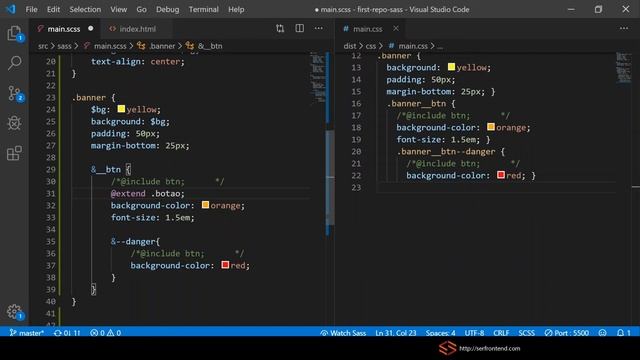
Task: Click '&--danger{' on line 35
Action: [136, 241]
